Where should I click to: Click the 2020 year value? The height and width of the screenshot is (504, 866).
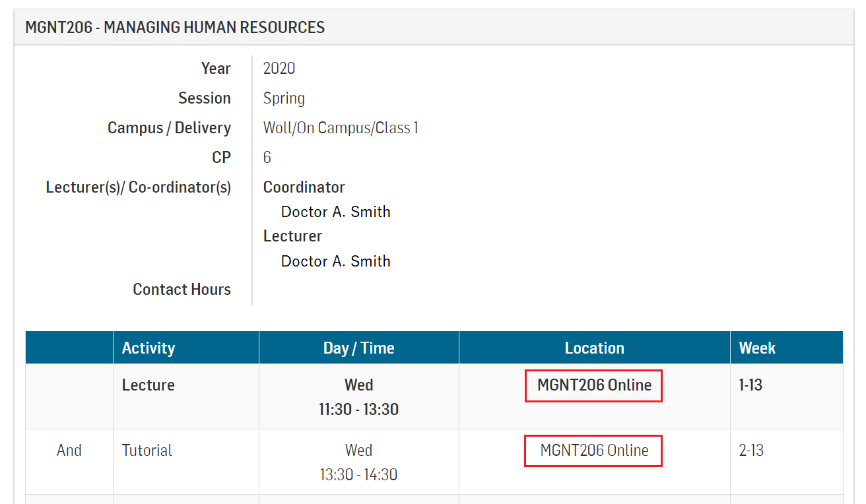coord(279,69)
